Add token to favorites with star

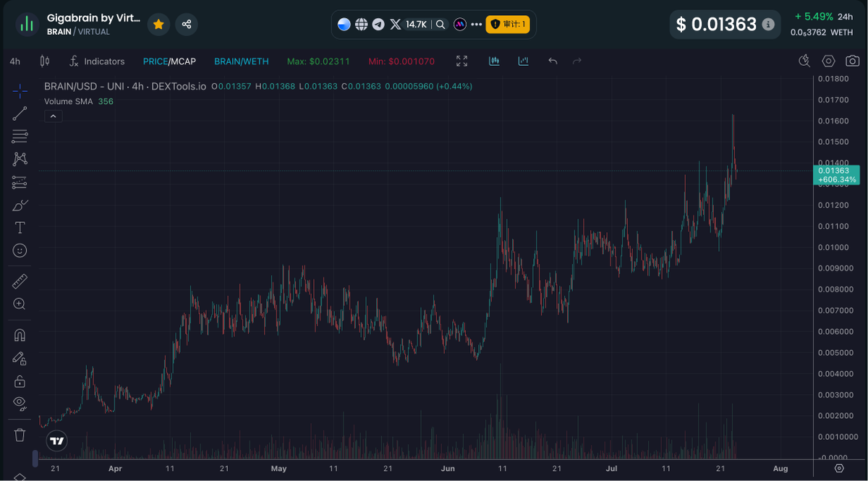(158, 25)
